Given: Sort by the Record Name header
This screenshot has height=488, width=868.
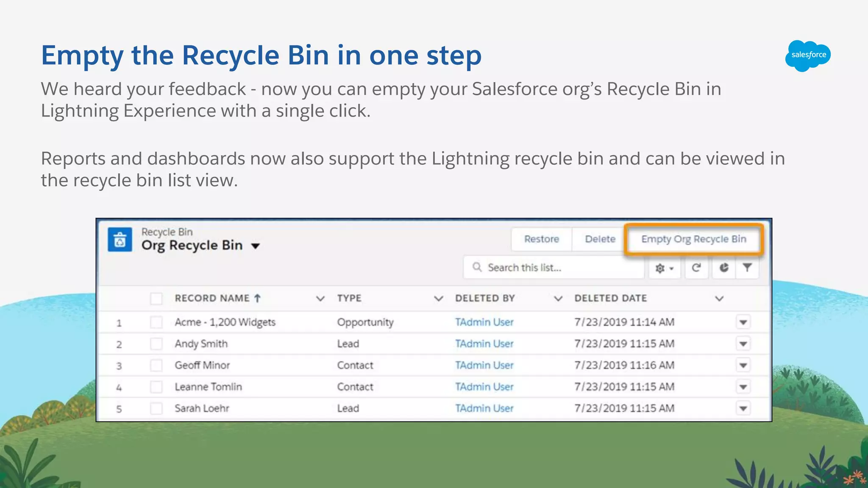Looking at the screenshot, I should pos(212,298).
